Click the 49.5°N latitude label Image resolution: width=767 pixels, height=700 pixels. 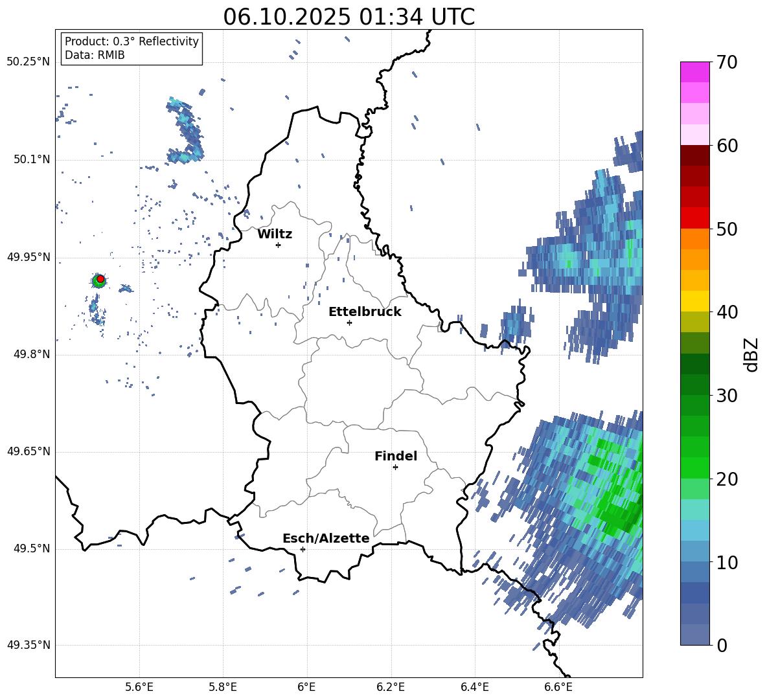pyautogui.click(x=31, y=548)
